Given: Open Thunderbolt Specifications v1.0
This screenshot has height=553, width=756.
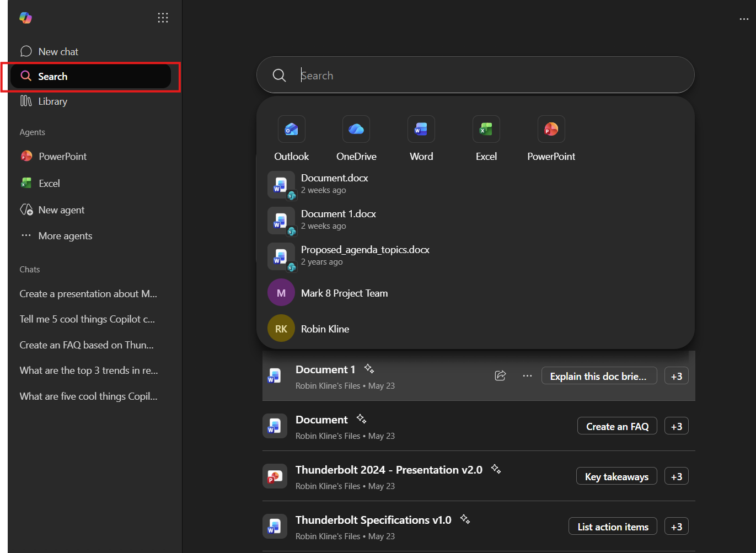Looking at the screenshot, I should coord(373,520).
